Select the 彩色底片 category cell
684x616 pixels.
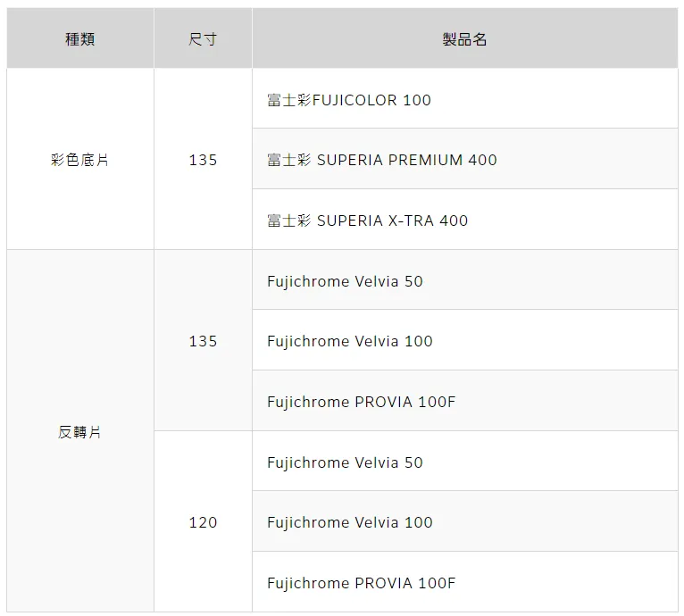pos(80,159)
